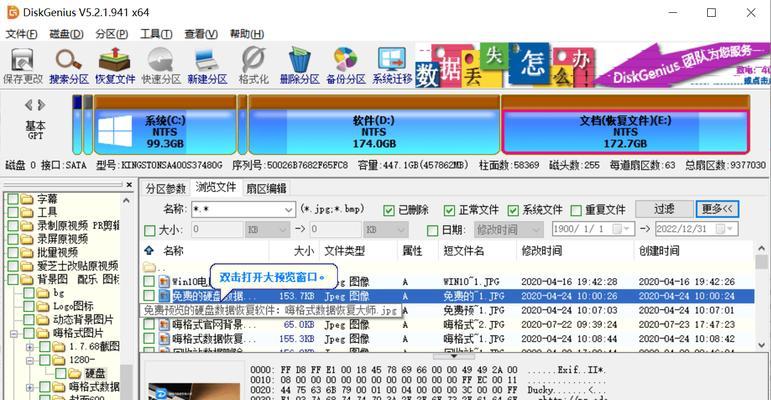This screenshot has width=771, height=400.
Task: Click the file list vertical scrollbar
Action: tap(761, 297)
